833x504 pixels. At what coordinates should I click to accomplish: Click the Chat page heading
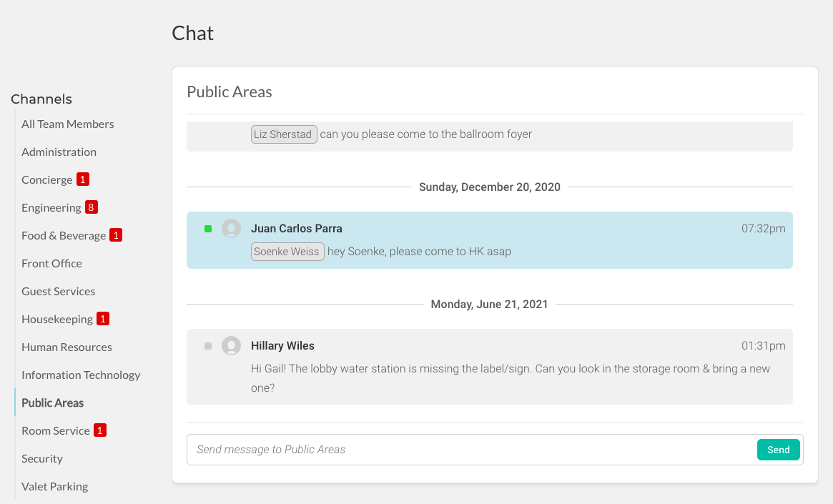click(193, 34)
